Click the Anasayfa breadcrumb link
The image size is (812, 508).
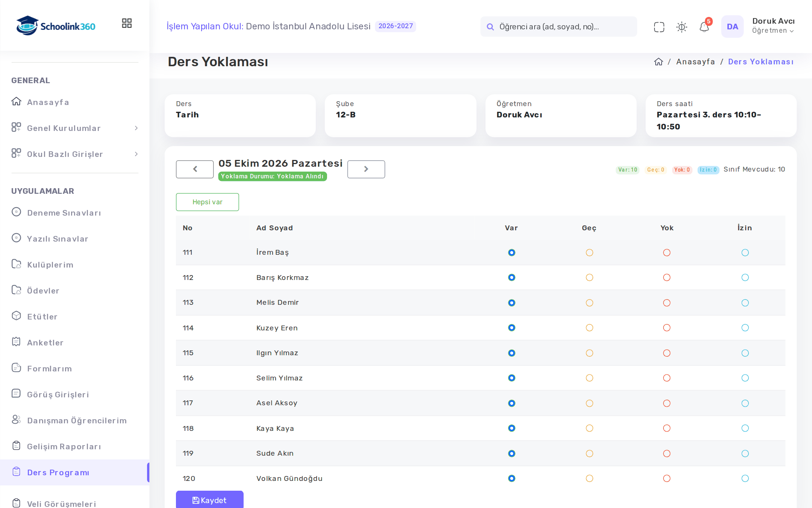(x=695, y=62)
